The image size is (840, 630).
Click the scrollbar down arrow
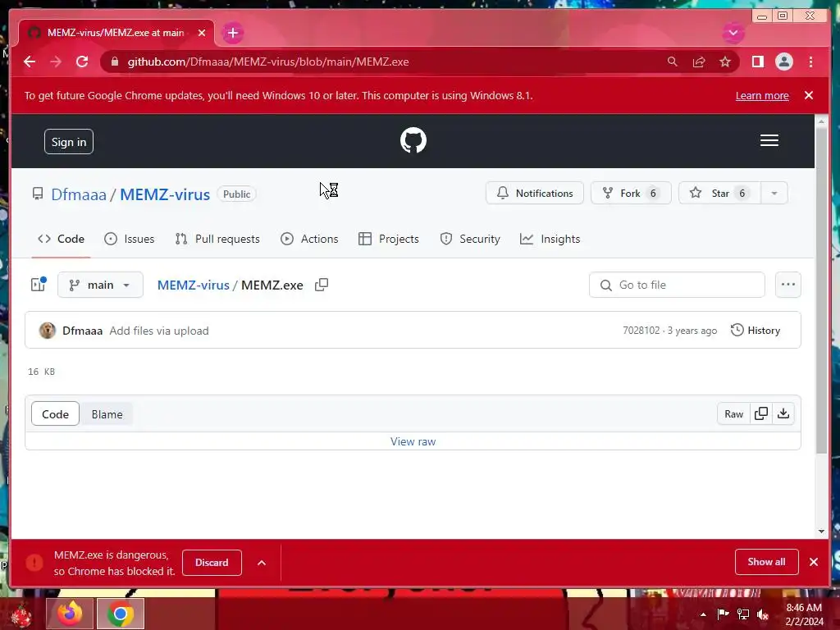click(821, 532)
